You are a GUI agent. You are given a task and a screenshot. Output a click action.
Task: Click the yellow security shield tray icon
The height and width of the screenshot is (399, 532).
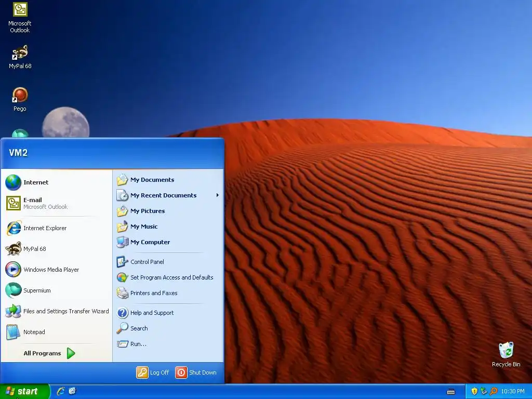pyautogui.click(x=474, y=391)
